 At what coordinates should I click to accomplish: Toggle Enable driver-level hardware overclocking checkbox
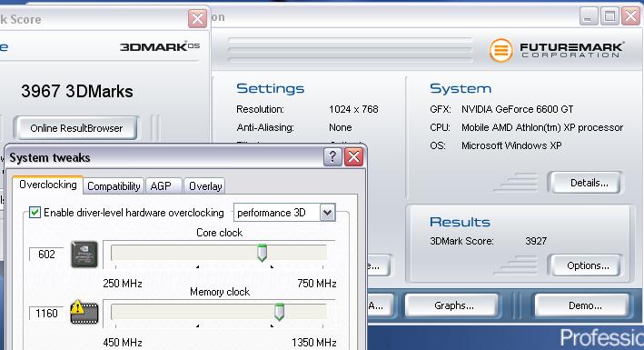point(35,213)
